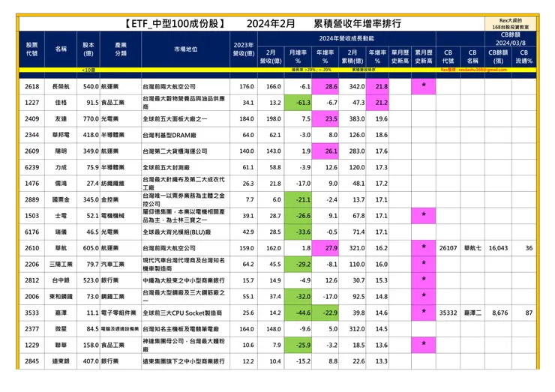Click the 2024年營收成長動能 group header
Screen dimensions: 555x392
click(346, 38)
